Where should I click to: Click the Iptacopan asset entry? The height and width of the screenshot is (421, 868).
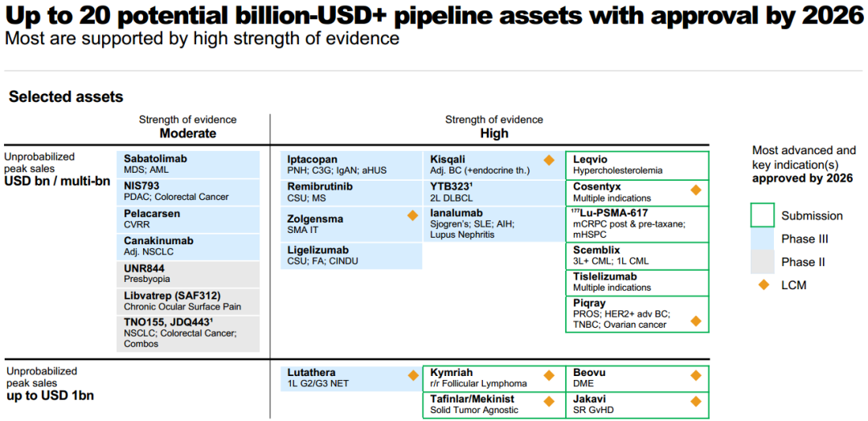[351, 165]
